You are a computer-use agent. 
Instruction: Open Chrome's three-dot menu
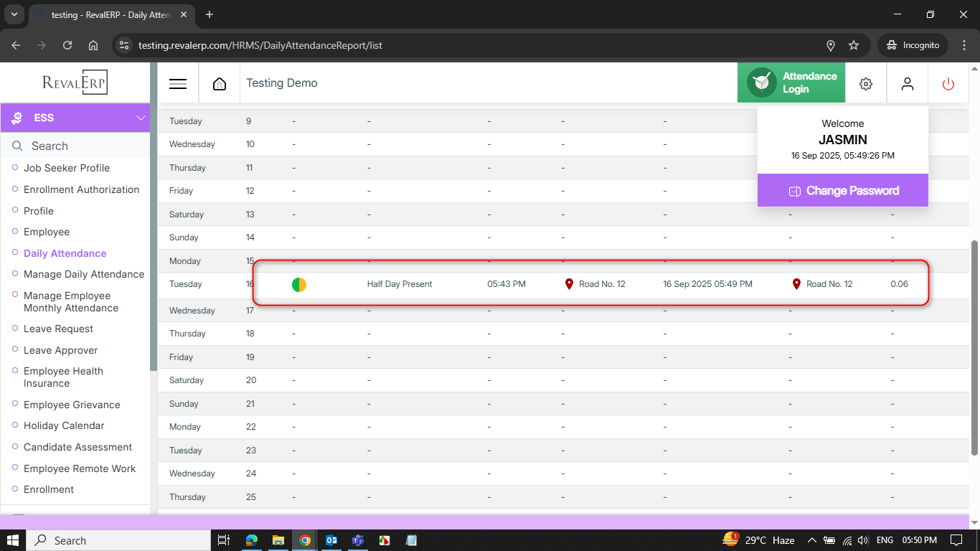pyautogui.click(x=963, y=45)
